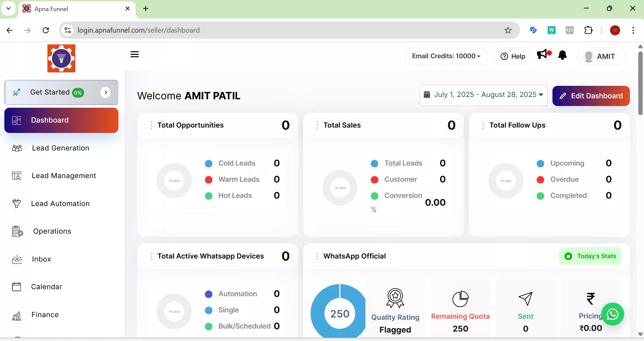This screenshot has width=644, height=341.
Task: Open Operations menu
Action: tap(61, 231)
